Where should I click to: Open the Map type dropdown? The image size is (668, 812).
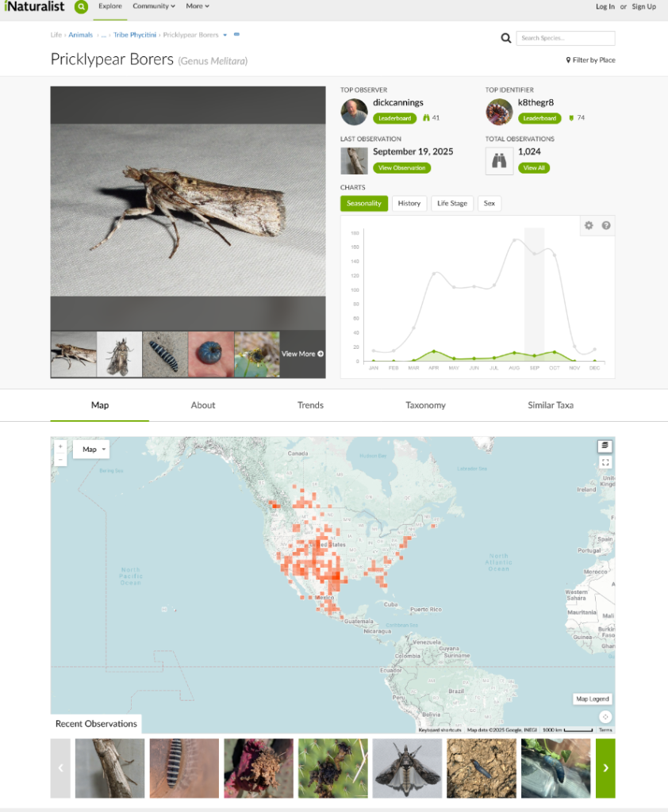(94, 450)
